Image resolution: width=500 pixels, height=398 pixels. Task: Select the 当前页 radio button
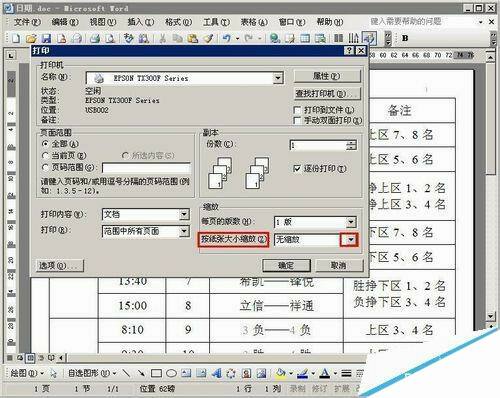click(x=45, y=156)
